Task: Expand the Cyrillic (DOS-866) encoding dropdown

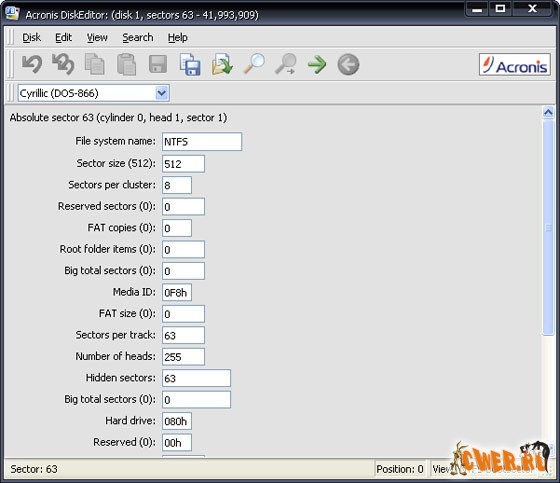Action: tap(161, 93)
